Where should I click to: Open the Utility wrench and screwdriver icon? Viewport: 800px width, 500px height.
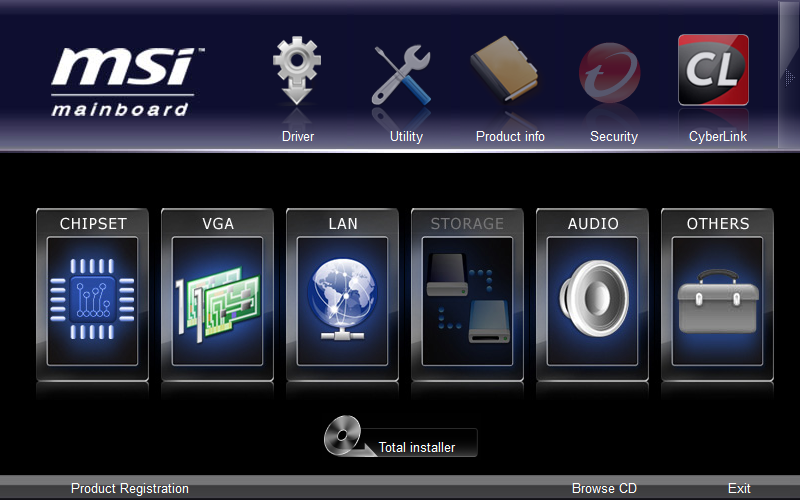click(x=402, y=75)
